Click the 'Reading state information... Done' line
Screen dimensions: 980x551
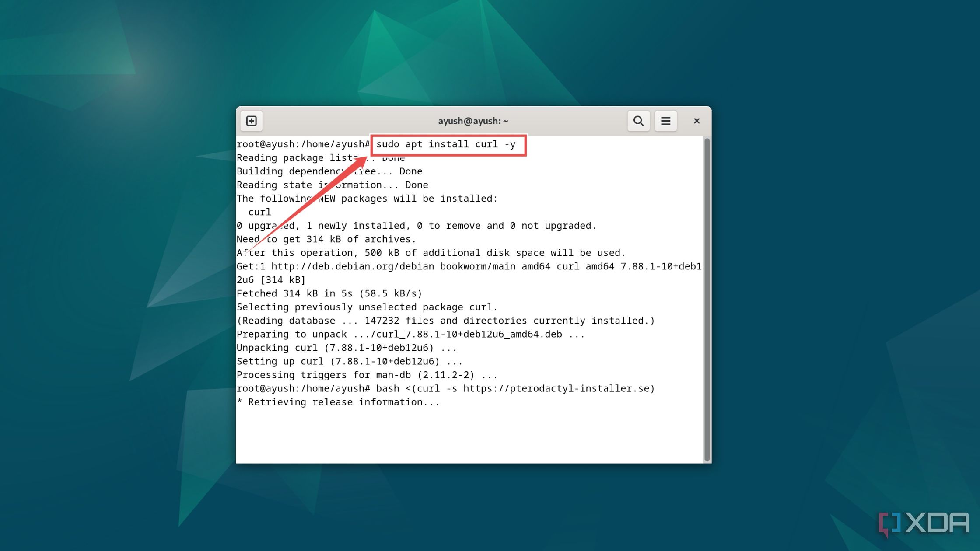[x=332, y=185]
